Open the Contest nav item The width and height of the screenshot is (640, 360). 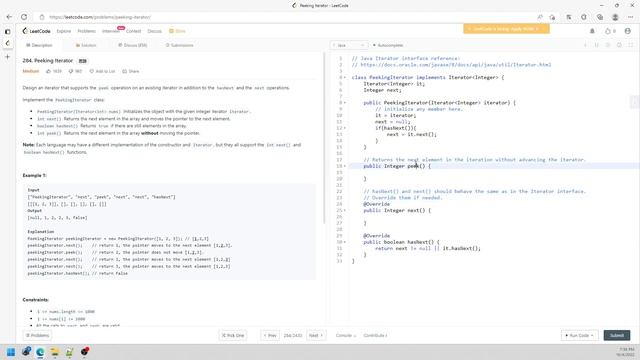click(133, 31)
